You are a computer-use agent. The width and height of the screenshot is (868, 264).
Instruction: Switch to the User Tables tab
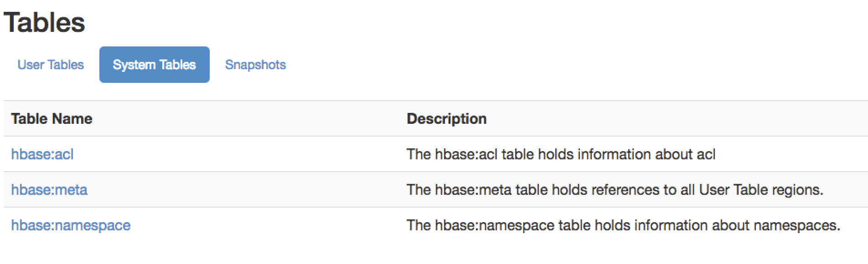[x=51, y=65]
